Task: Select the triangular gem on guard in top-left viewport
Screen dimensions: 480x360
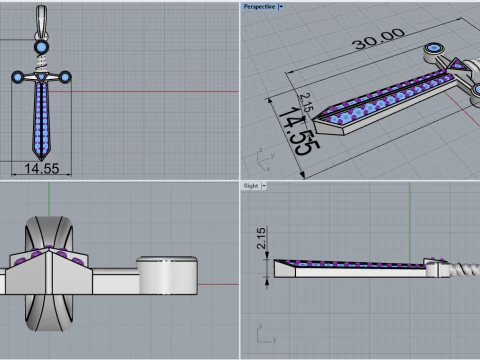Action: coord(41,78)
